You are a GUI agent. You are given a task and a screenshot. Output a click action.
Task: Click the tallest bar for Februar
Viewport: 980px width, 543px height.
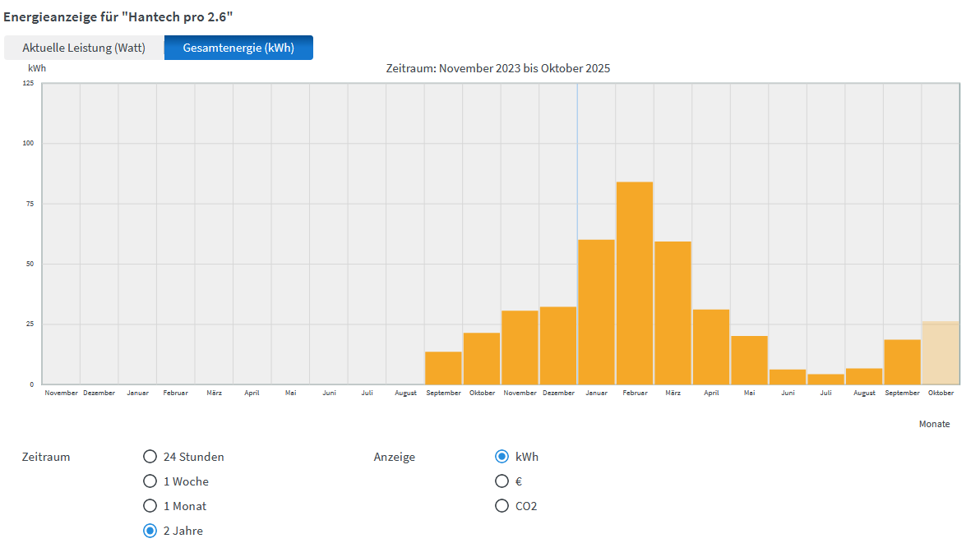pos(635,283)
